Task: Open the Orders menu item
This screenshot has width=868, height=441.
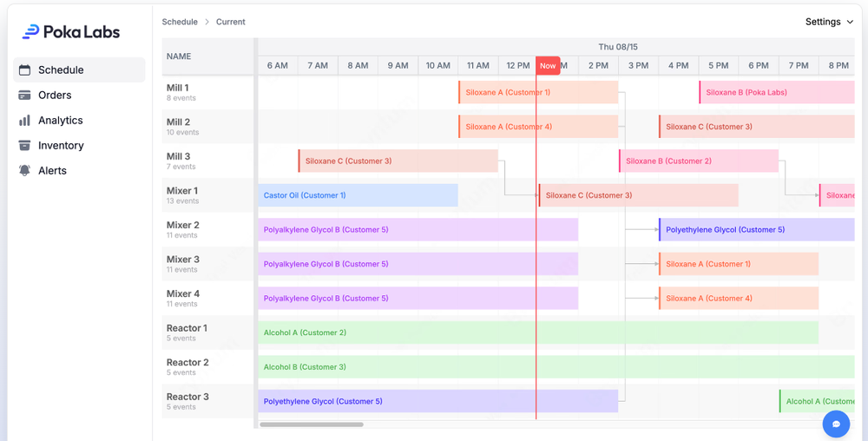Action: (55, 95)
